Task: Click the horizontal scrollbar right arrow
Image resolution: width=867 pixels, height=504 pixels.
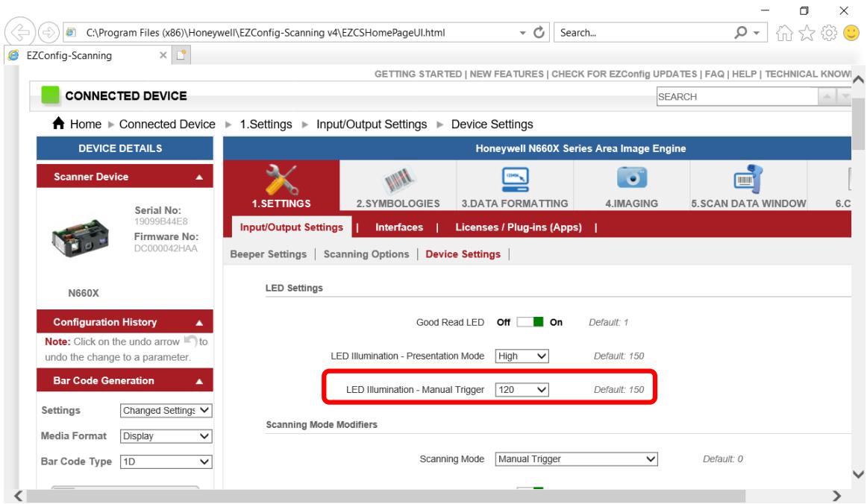Action: pyautogui.click(x=836, y=496)
